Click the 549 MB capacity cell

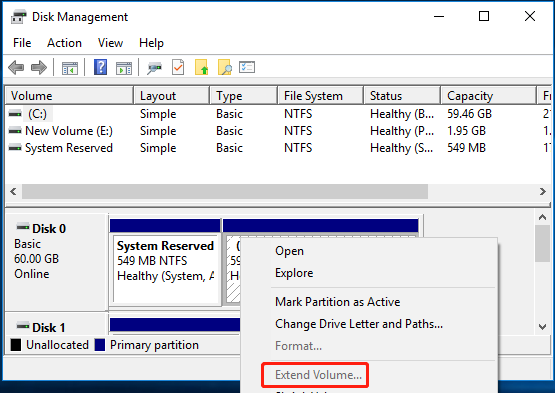(466, 148)
